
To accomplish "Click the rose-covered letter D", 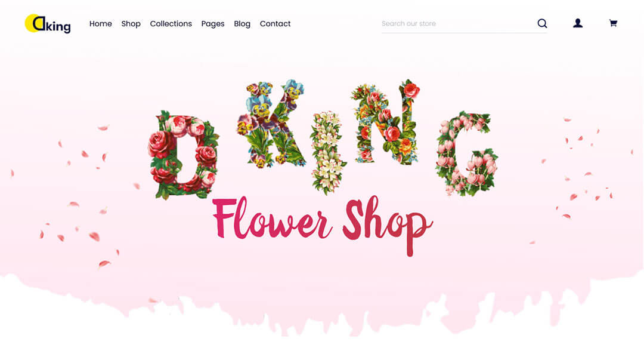I will 183,155.
